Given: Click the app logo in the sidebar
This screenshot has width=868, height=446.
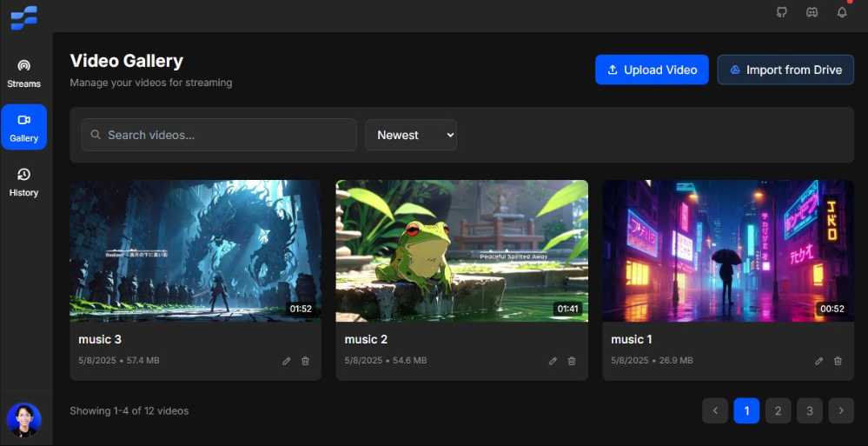Looking at the screenshot, I should pyautogui.click(x=23, y=17).
